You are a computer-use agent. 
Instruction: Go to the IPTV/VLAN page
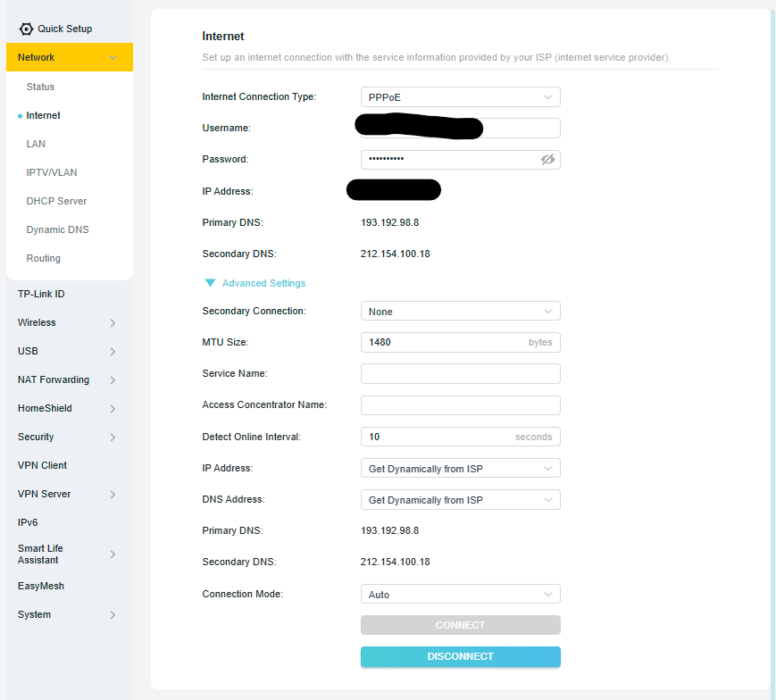pos(52,172)
